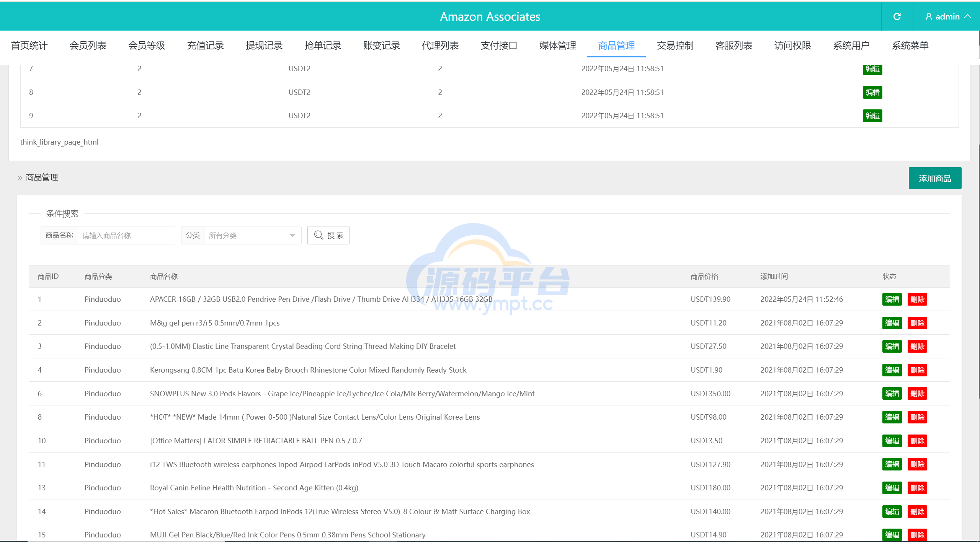Viewport: 980px width, 542px height.
Task: Edit the M&g gel pen product
Action: coord(892,323)
